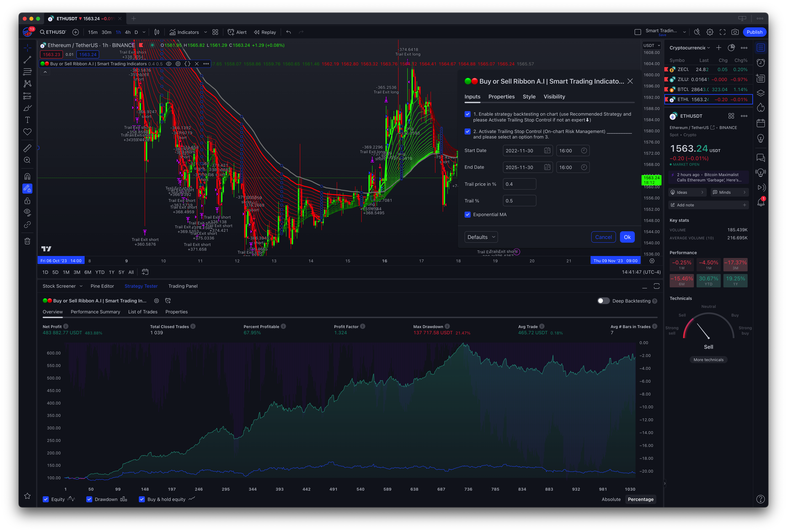
Task: Uncheck the Exponential MA checkbox
Action: 467,215
